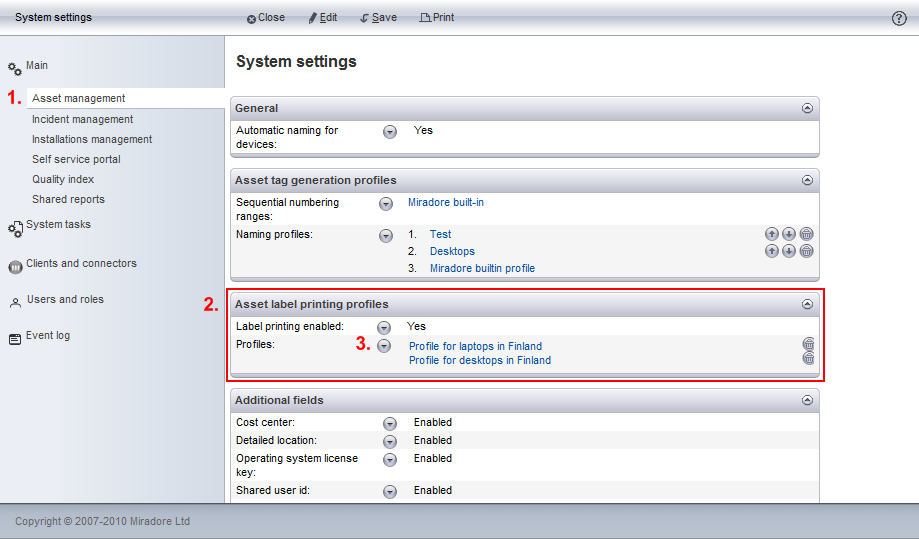The height and width of the screenshot is (539, 919).
Task: Click Edit in the top toolbar
Action: tap(322, 18)
